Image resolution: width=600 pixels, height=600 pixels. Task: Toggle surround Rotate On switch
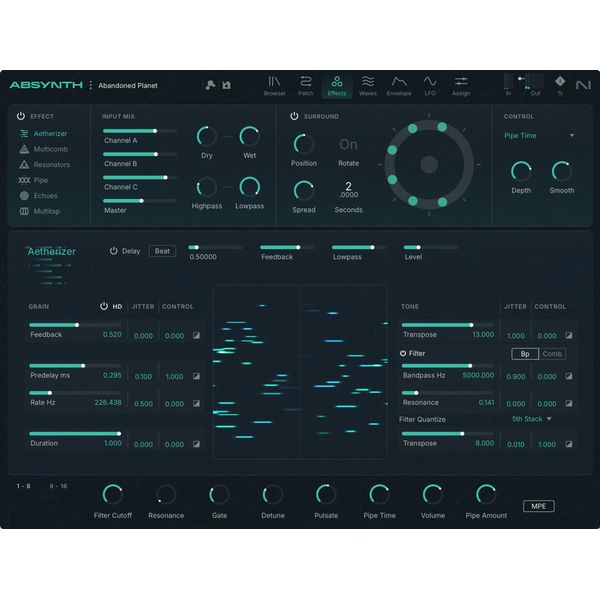pos(348,145)
